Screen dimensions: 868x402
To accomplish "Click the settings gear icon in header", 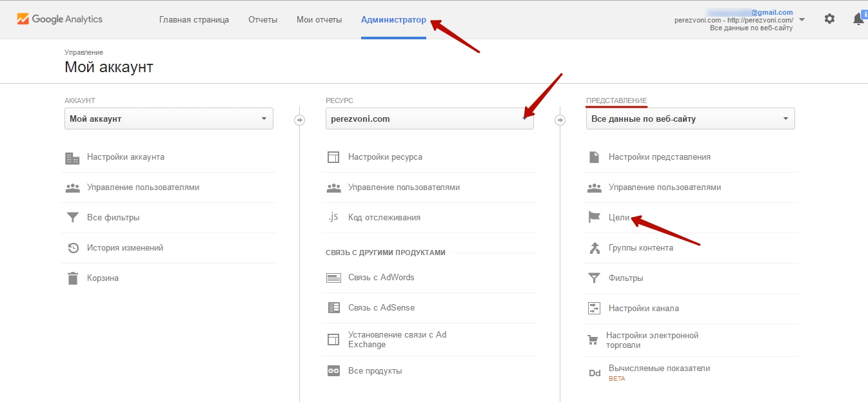I will pyautogui.click(x=829, y=19).
